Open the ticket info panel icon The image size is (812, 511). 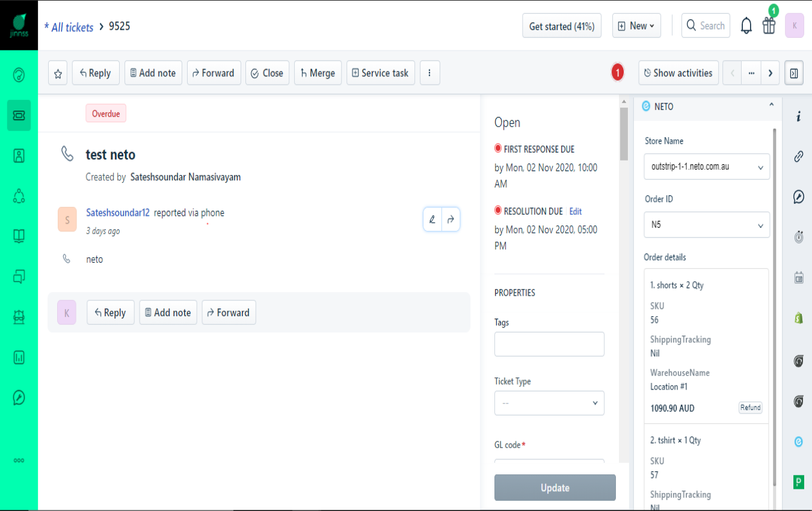click(x=798, y=116)
